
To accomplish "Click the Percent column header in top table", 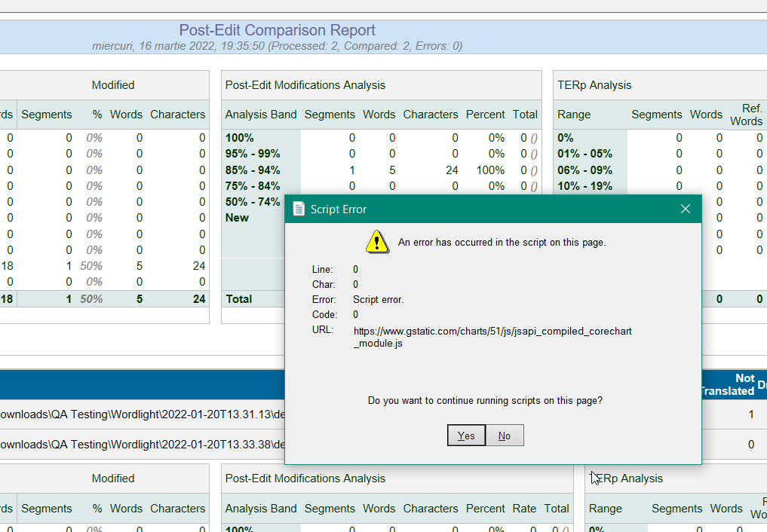I will [x=485, y=115].
